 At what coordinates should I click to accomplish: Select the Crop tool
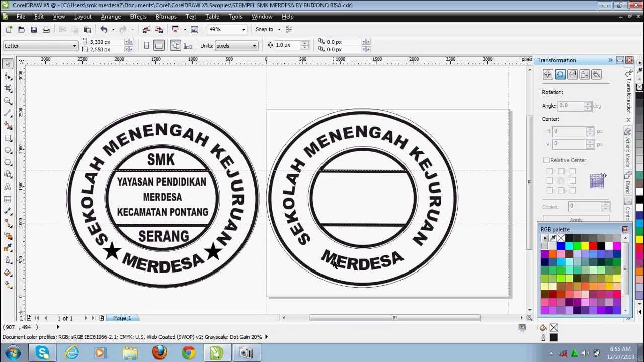[x=8, y=88]
